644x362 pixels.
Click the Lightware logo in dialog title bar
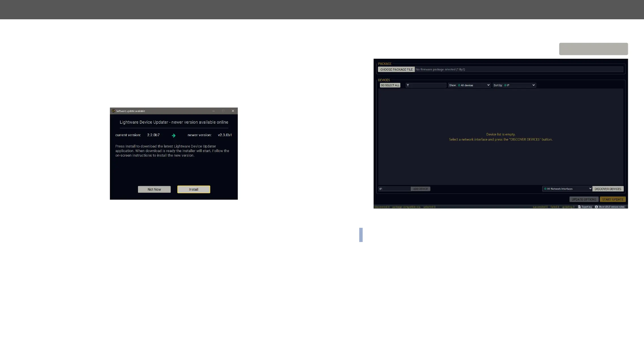click(113, 111)
